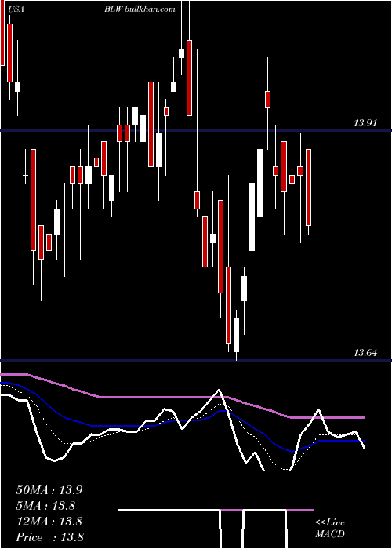392x549 pixels.
Task: Click the 13.64 price level label
Action: click(365, 353)
